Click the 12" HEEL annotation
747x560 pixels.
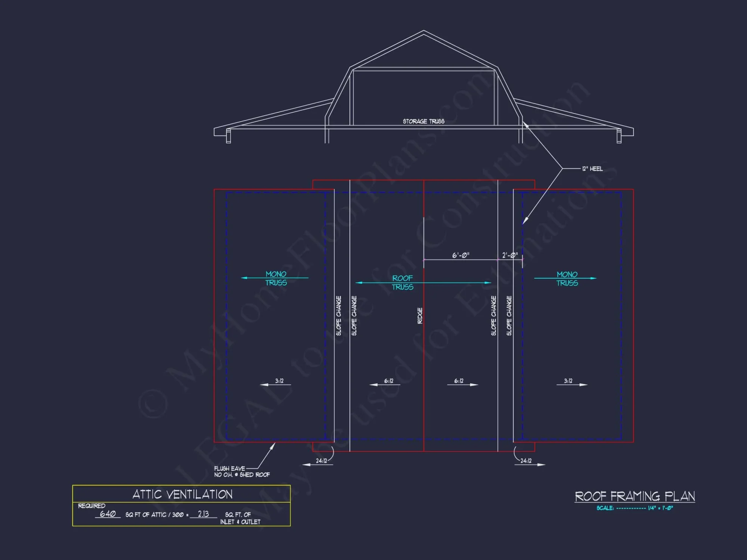coord(592,169)
